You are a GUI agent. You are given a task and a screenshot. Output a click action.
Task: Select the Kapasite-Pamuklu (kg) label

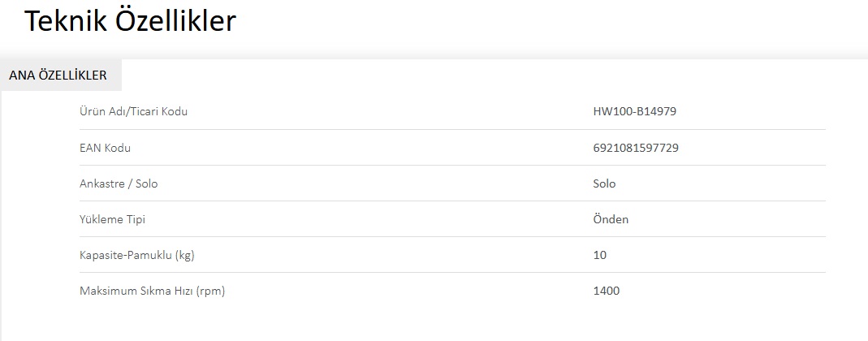pos(136,255)
